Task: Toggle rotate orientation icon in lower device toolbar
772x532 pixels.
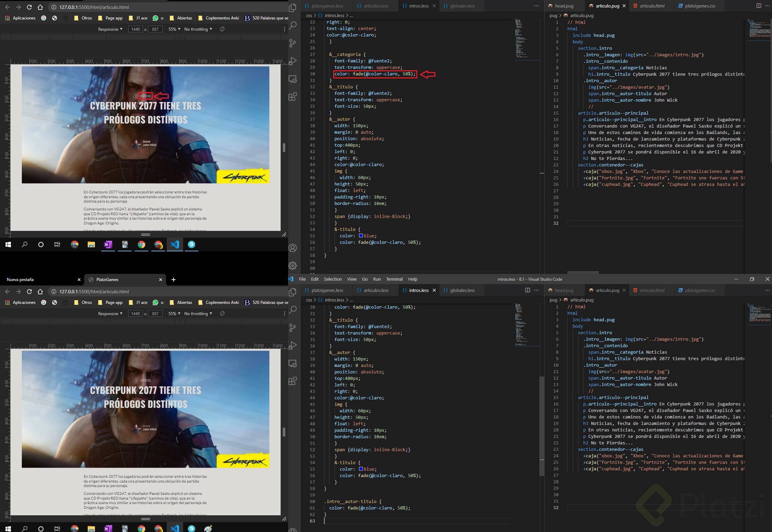Action: [x=222, y=313]
